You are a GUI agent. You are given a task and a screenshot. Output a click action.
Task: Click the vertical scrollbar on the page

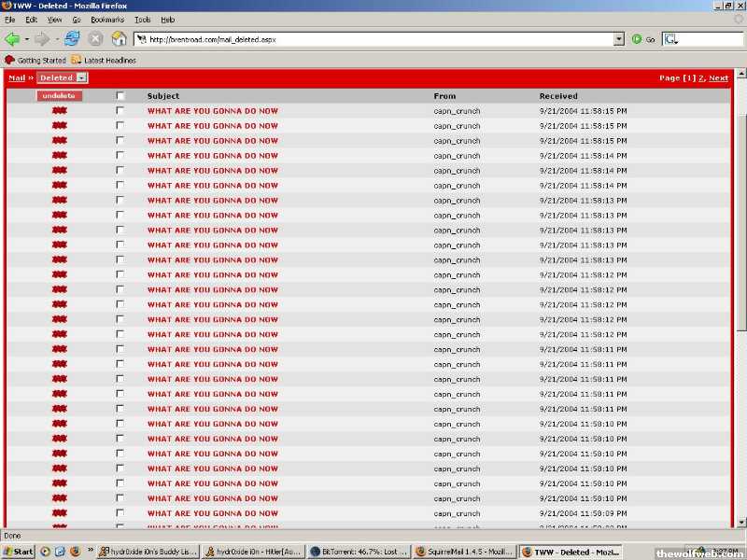pos(741,280)
